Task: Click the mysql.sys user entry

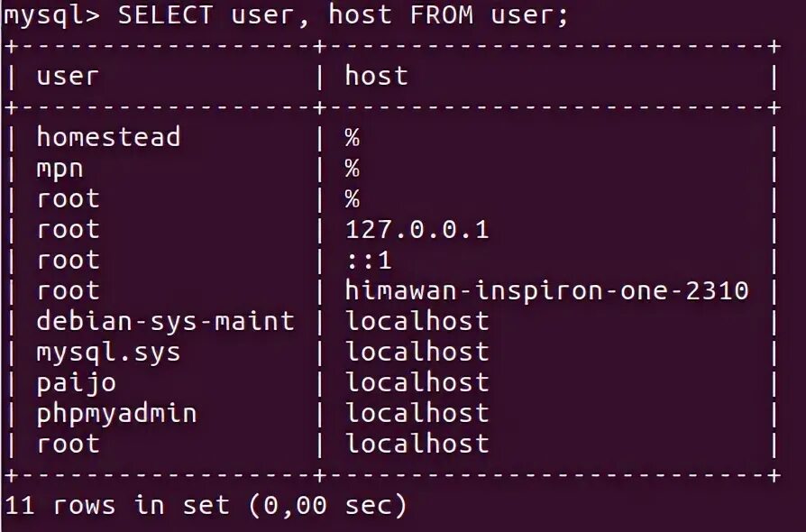Action: [108, 353]
